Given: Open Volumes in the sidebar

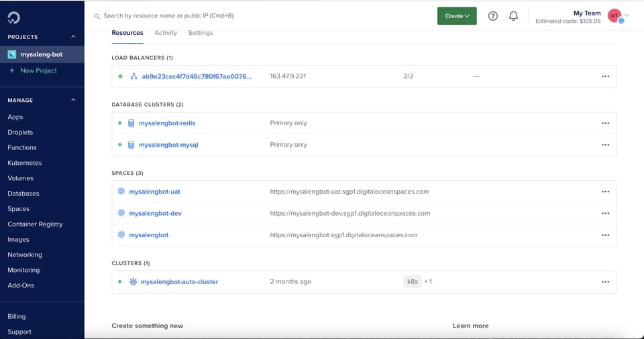Looking at the screenshot, I should pos(20,178).
